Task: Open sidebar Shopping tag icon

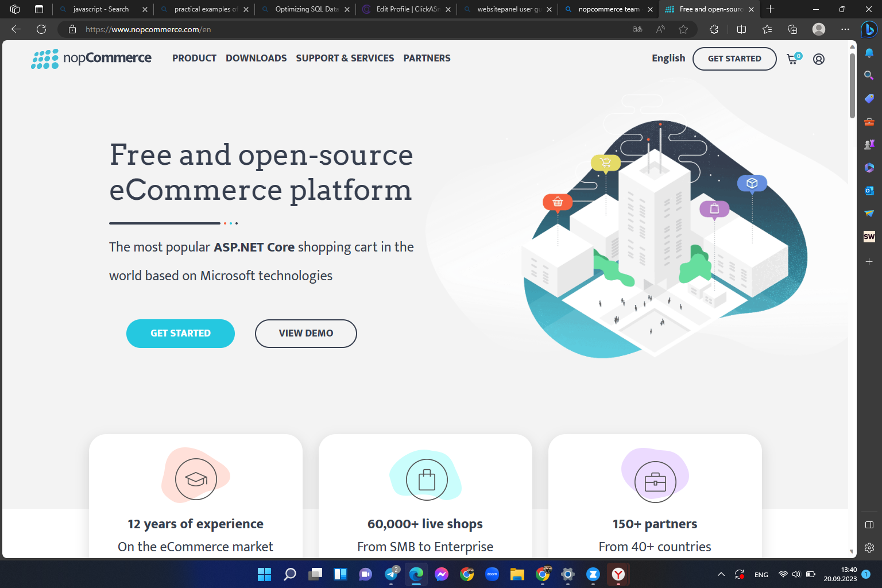Action: point(869,98)
